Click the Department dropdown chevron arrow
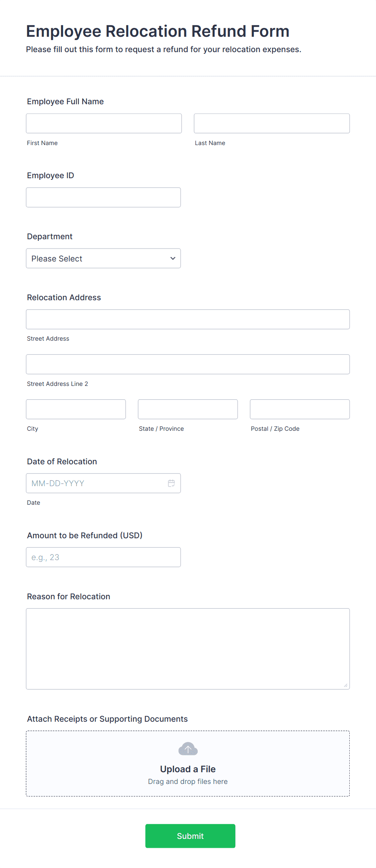The image size is (376, 868). 173,259
